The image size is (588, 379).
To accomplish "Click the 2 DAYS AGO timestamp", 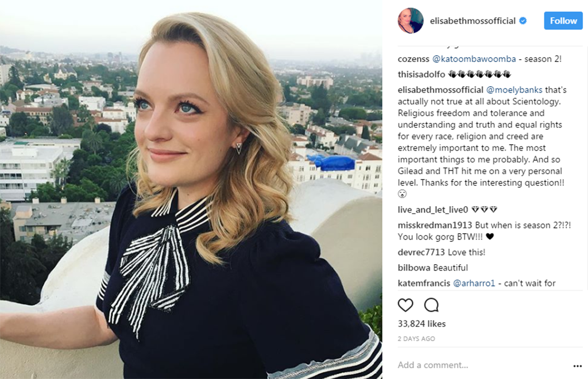I will point(416,338).
